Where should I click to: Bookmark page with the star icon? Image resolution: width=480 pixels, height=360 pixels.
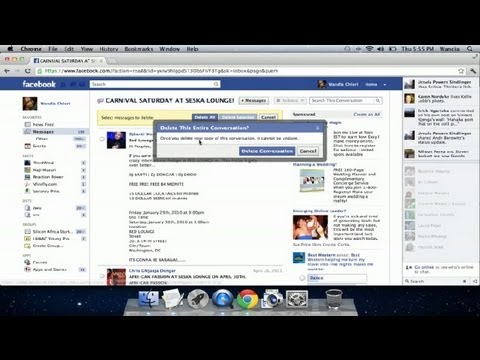[461, 71]
